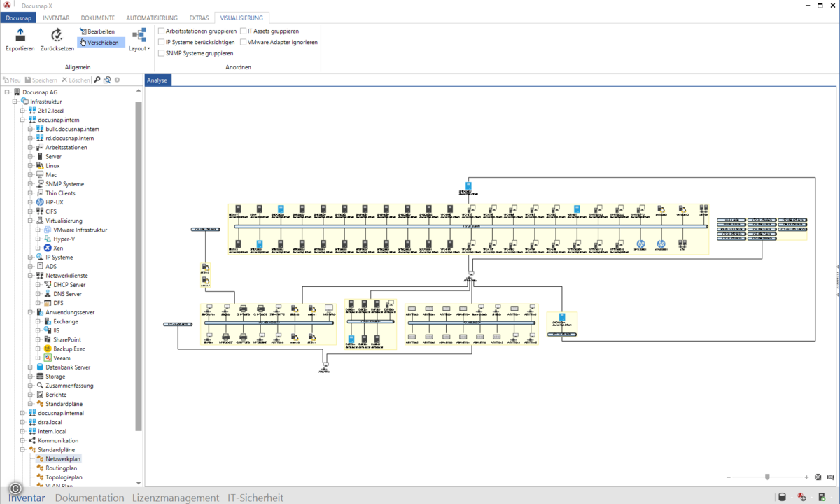Select the Veeam tree node
The image size is (840, 504).
57,358
